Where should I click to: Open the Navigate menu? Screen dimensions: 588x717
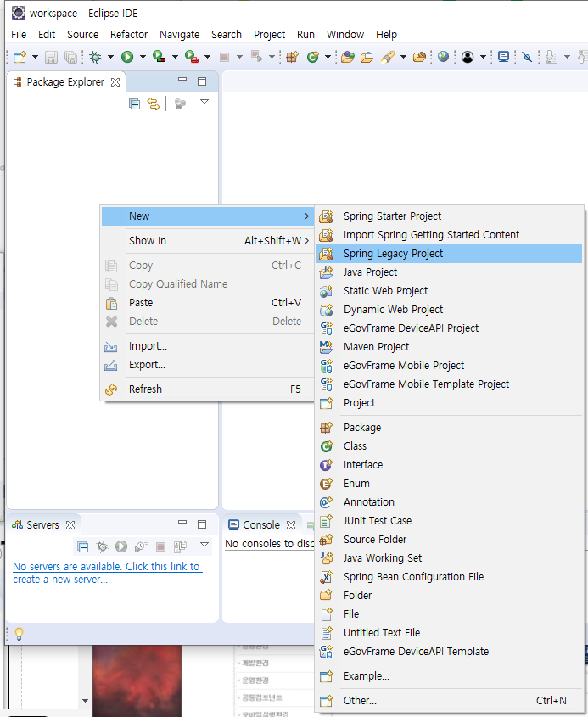tap(179, 34)
